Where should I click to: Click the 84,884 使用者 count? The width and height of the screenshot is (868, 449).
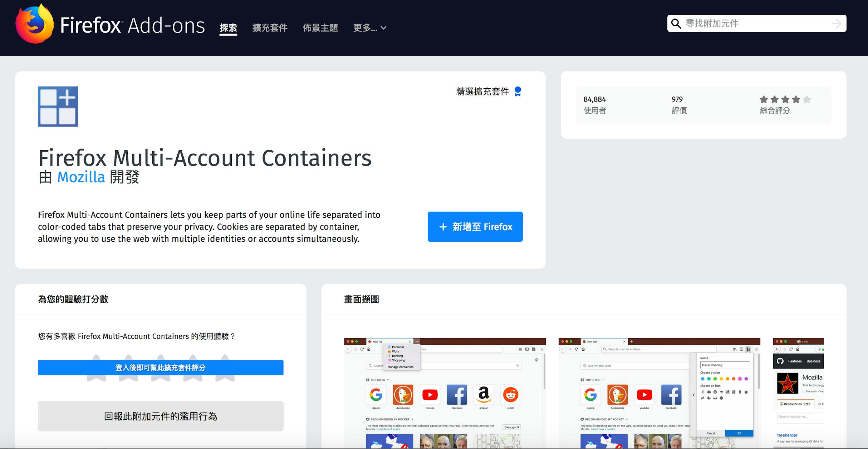tap(595, 105)
